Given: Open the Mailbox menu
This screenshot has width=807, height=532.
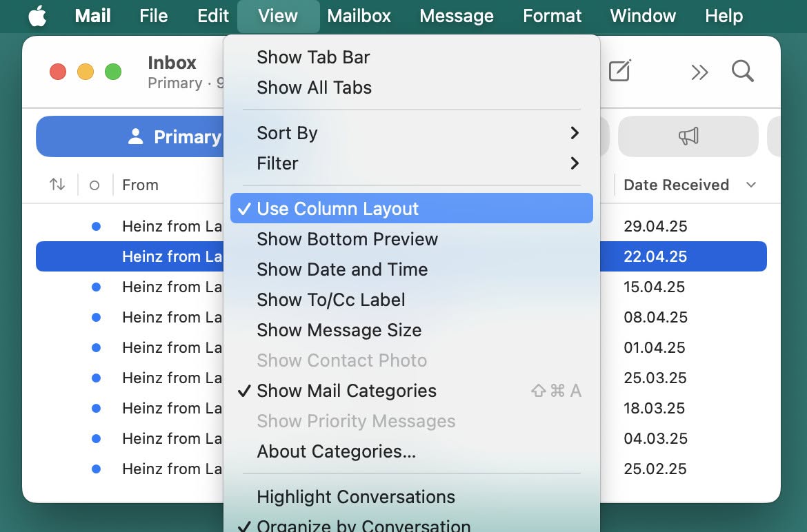Looking at the screenshot, I should (x=359, y=16).
